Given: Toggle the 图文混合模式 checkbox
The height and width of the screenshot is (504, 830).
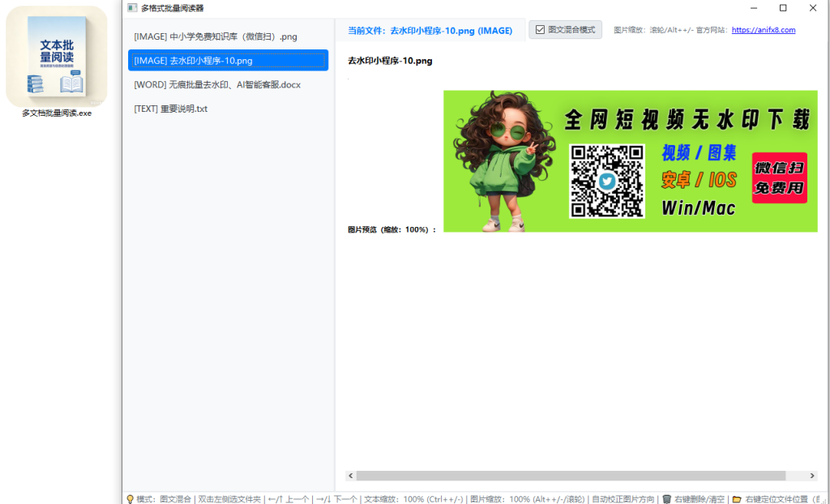Looking at the screenshot, I should click(x=541, y=30).
